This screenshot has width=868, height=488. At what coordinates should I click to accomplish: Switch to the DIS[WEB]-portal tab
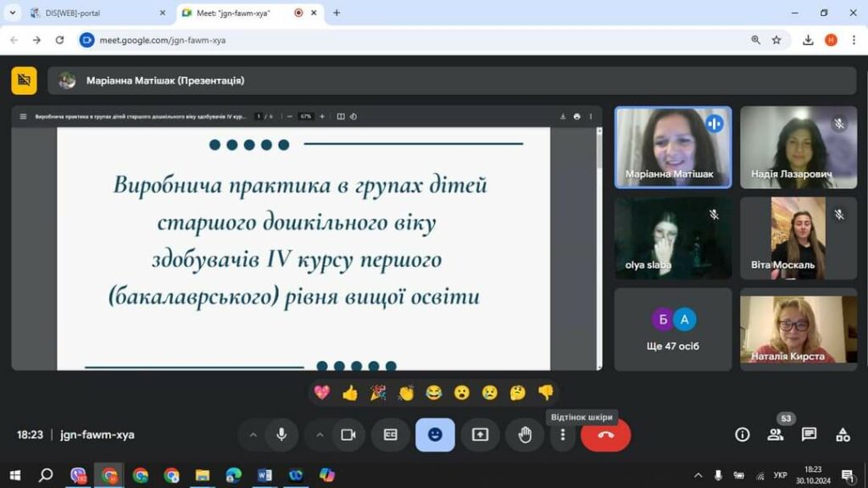[x=93, y=13]
